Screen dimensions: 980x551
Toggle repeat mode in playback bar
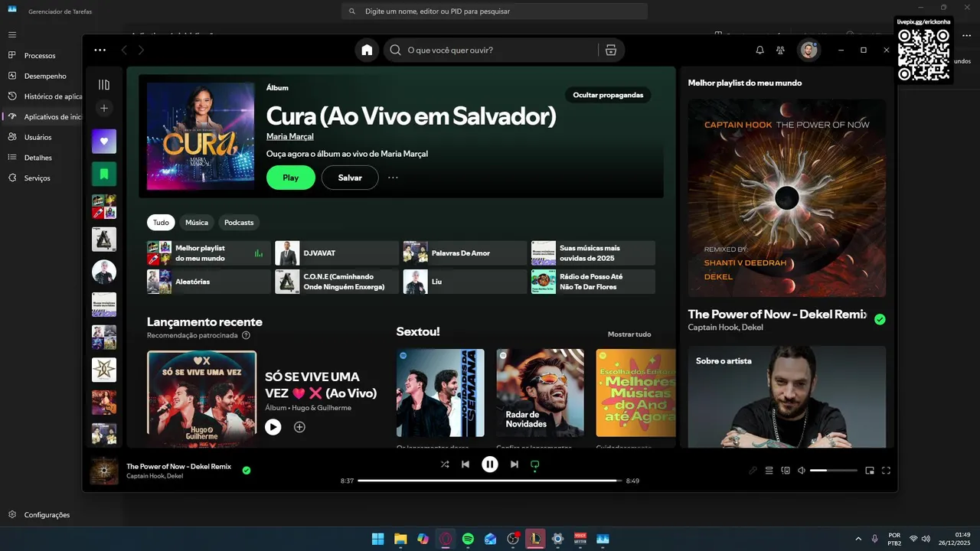[x=535, y=465]
